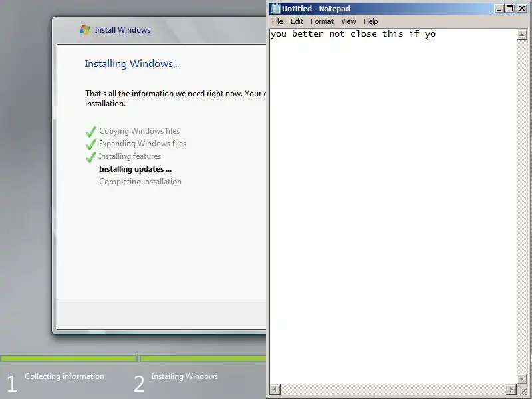Click the checkmark next to Copying Windows files

pos(91,131)
